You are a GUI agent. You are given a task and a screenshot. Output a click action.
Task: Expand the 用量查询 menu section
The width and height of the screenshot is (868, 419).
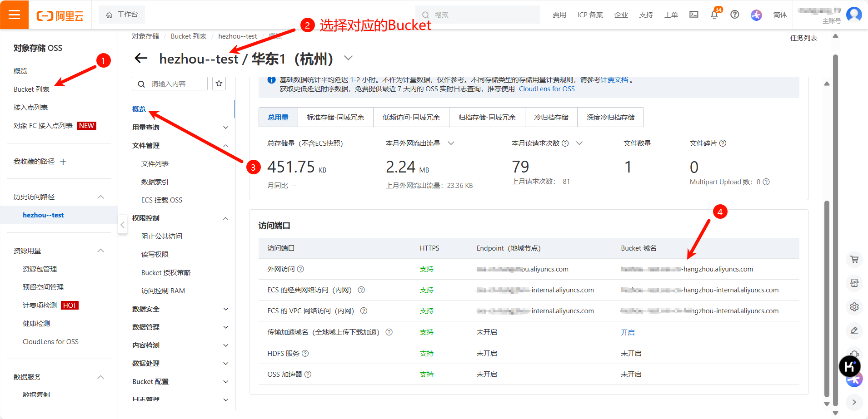pyautogui.click(x=180, y=128)
